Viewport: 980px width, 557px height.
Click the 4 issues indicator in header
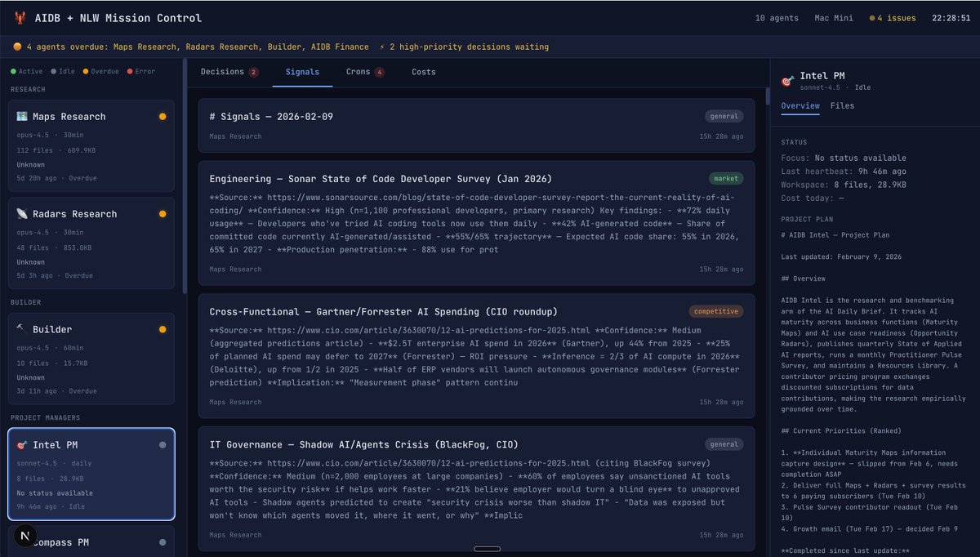pyautogui.click(x=893, y=18)
